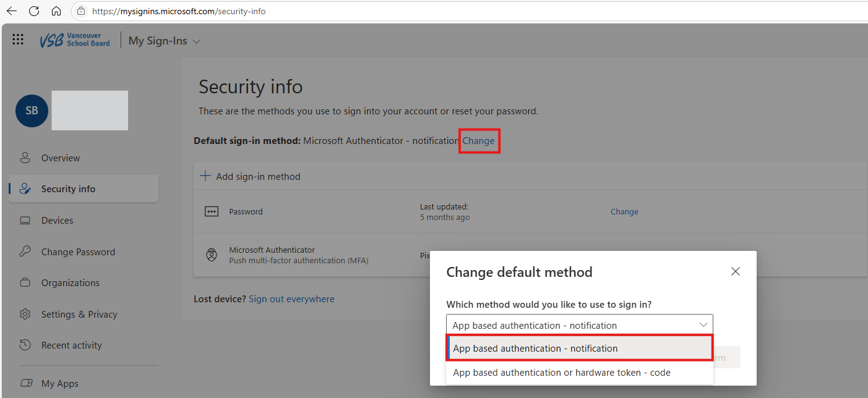868x398 pixels.
Task: Go to Recent activity page
Action: tap(71, 345)
